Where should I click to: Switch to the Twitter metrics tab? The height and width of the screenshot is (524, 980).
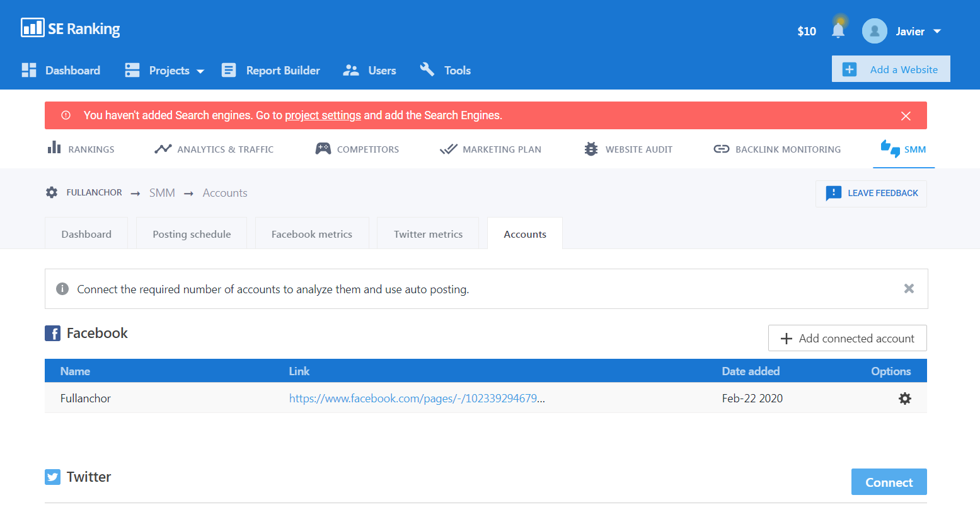point(429,234)
